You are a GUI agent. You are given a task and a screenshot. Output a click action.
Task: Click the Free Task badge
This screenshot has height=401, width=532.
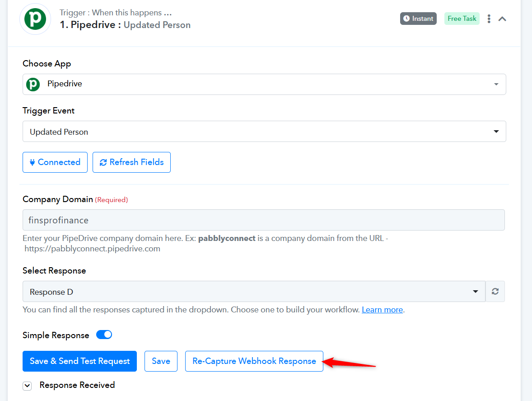click(x=462, y=19)
